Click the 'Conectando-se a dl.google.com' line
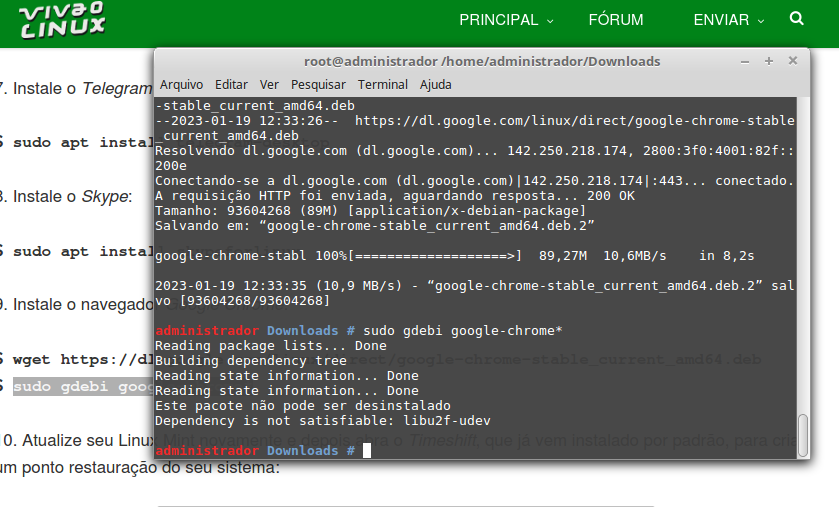 [x=475, y=181]
